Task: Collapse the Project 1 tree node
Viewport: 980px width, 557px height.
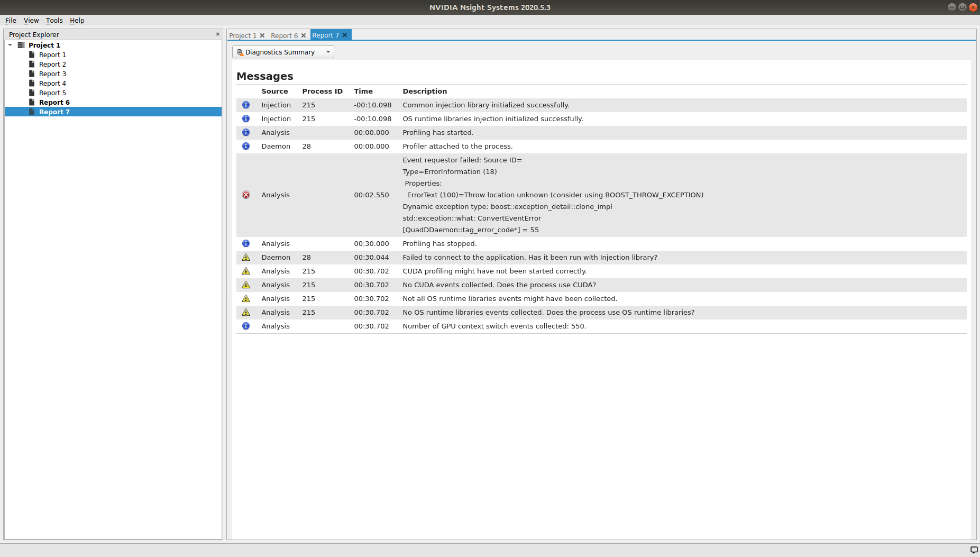Action: 10,45
